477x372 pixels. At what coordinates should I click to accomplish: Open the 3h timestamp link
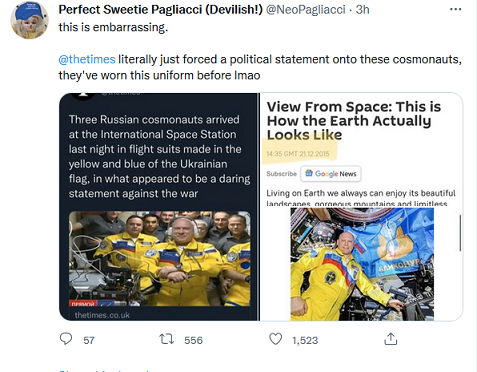362,10
